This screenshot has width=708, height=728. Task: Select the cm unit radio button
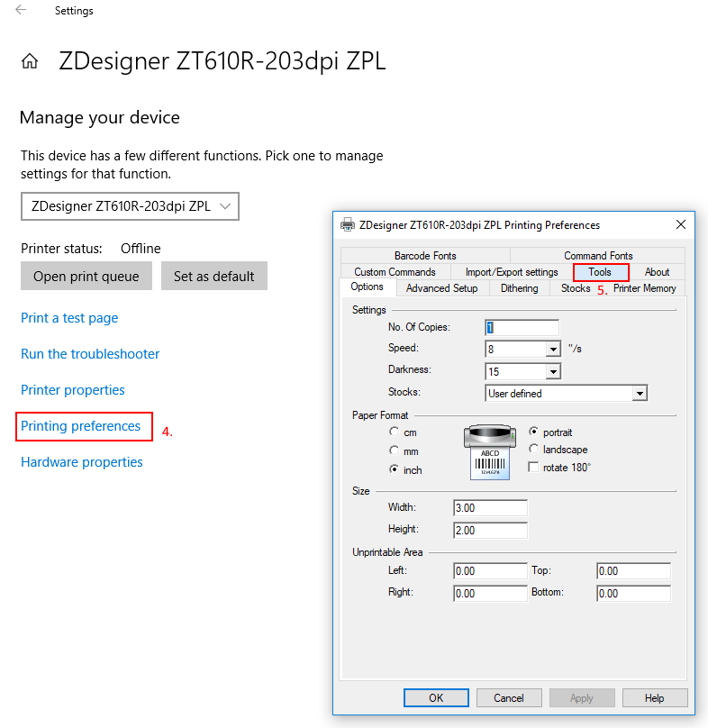point(395,432)
